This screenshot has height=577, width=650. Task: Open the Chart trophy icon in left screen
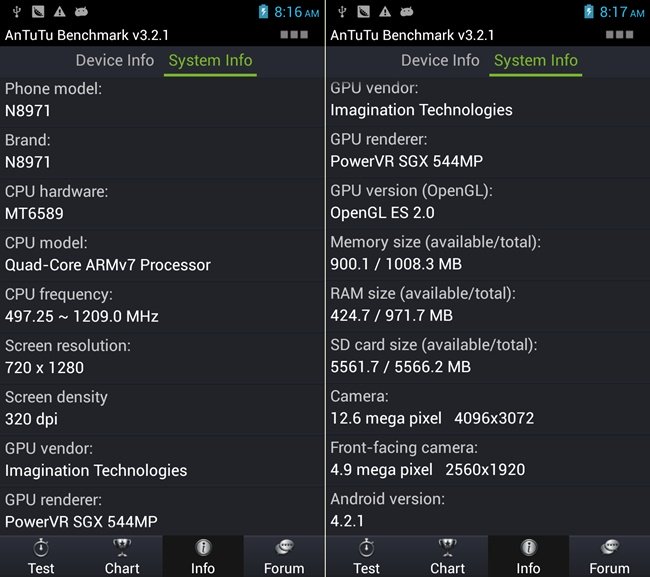coord(121,547)
